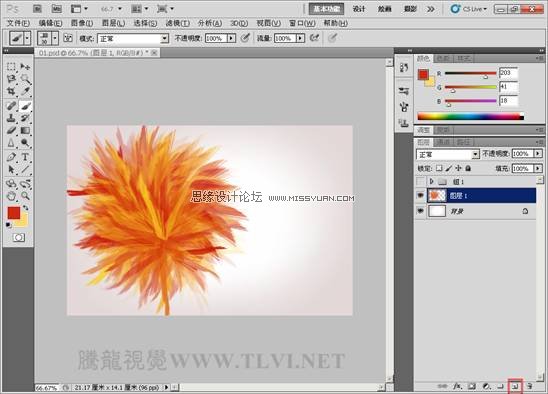
Task: Click foreground color swatch in toolbox
Action: click(x=14, y=213)
